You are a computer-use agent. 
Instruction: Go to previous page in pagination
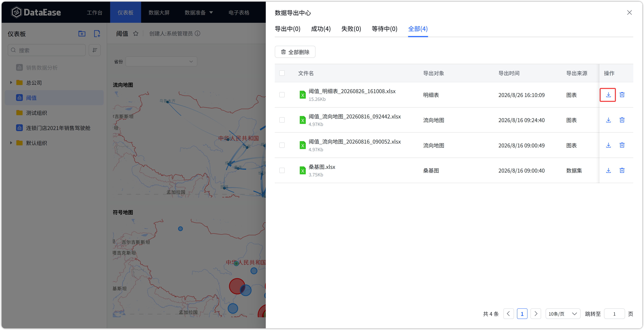coord(508,314)
